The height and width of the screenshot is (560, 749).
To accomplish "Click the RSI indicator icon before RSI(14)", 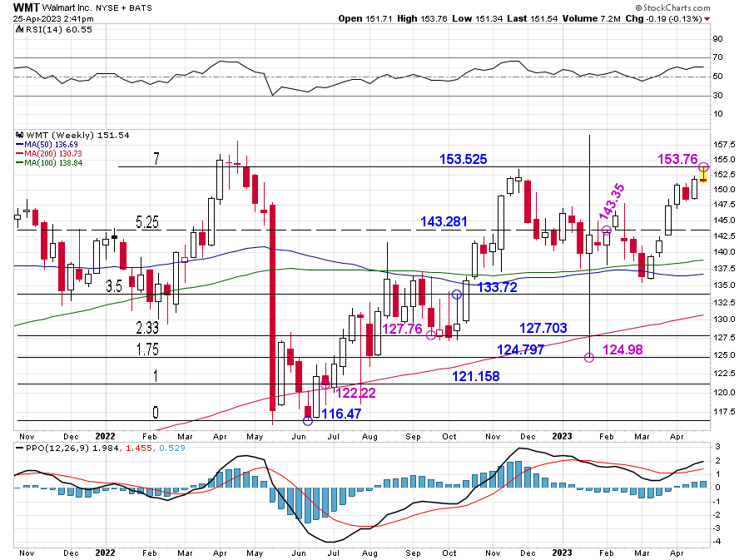I will pyautogui.click(x=19, y=30).
